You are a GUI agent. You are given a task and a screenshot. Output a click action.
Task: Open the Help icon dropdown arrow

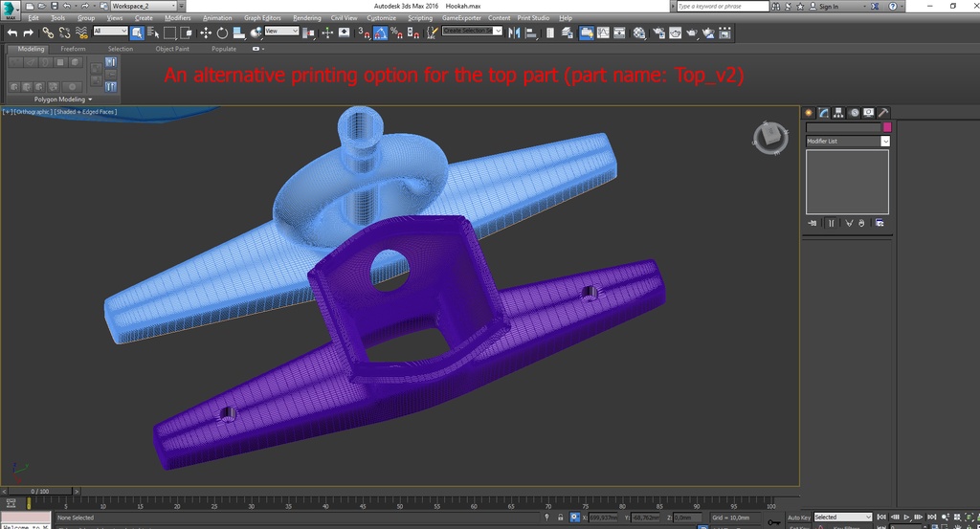point(902,7)
